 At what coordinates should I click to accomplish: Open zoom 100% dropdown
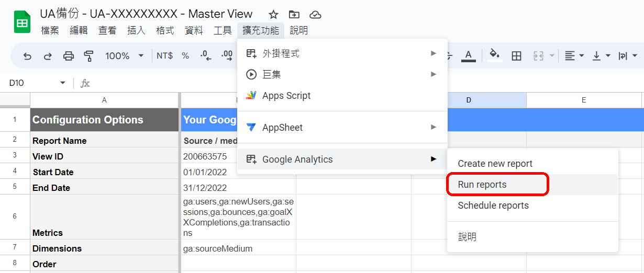[124, 56]
